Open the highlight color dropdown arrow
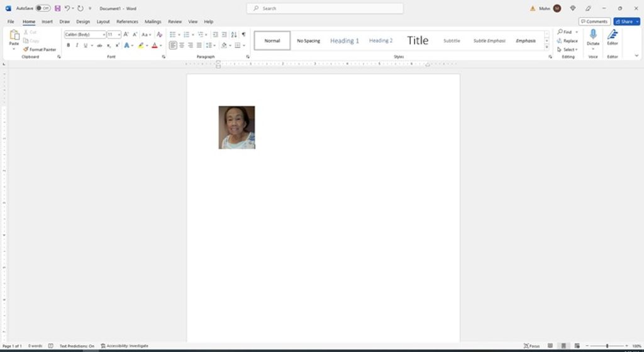This screenshot has height=352, width=644. 147,45
